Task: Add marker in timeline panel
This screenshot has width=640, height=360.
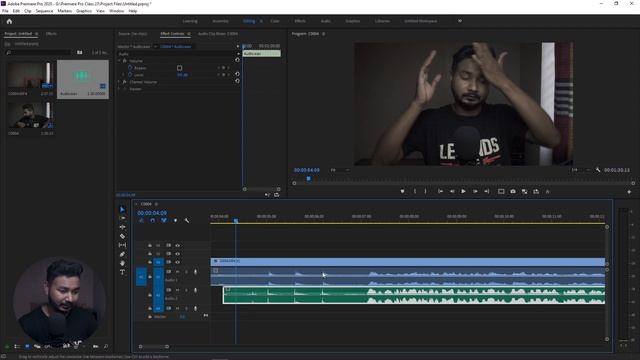Action: pyautogui.click(x=175, y=220)
